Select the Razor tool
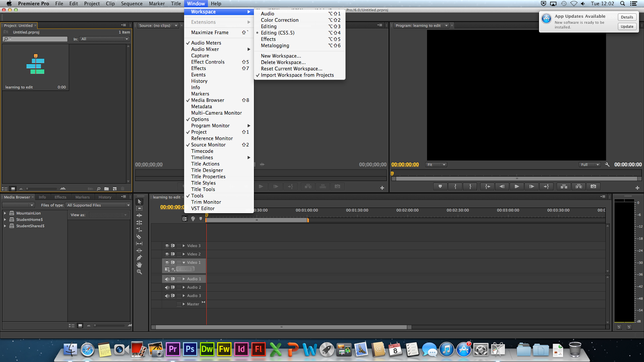The height and width of the screenshot is (362, 644). click(139, 237)
